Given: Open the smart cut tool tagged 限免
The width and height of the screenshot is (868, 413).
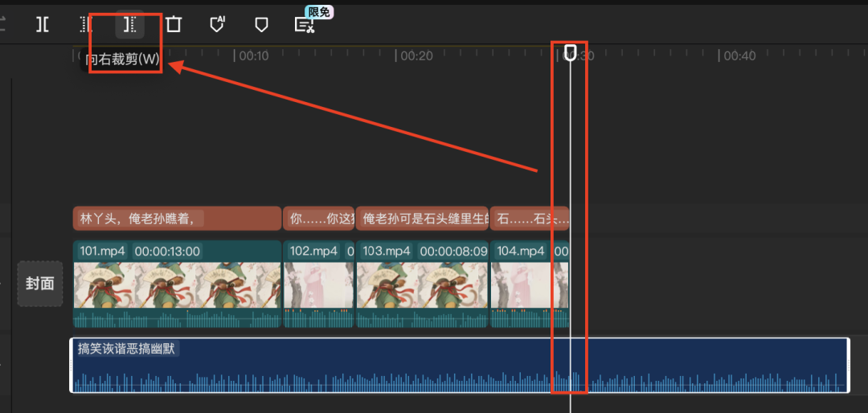Looking at the screenshot, I should coord(305,25).
